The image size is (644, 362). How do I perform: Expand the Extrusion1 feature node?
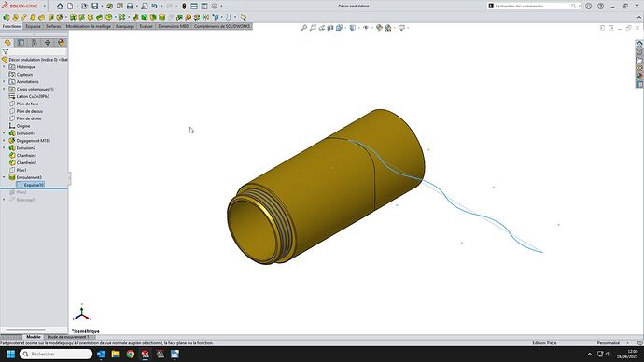coord(4,133)
